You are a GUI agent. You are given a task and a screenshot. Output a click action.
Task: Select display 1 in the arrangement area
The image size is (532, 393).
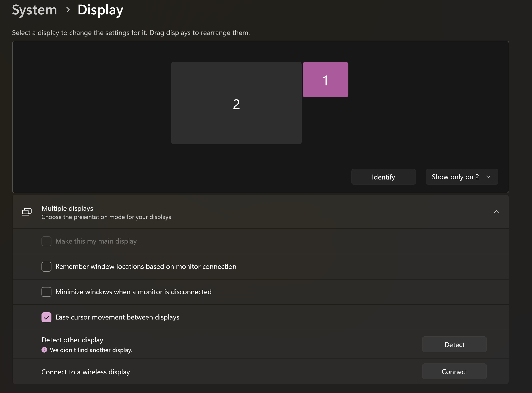pyautogui.click(x=325, y=79)
